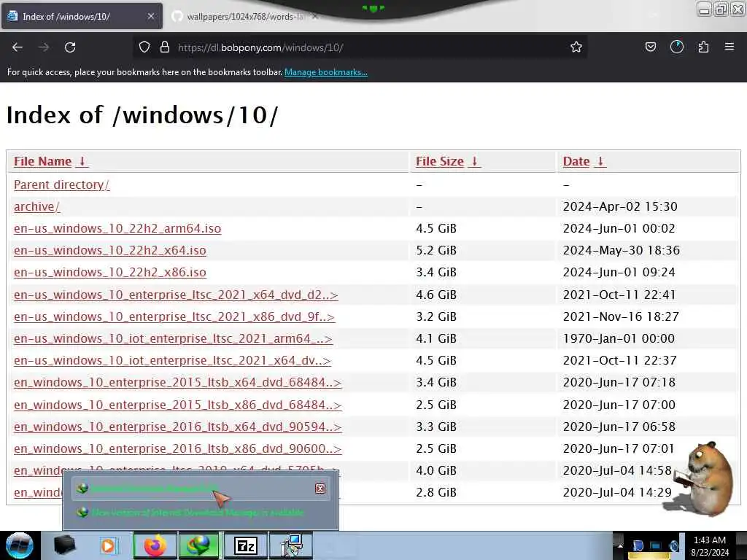Image resolution: width=747 pixels, height=560 pixels.
Task: Close the Internet Download Manager notification popup
Action: pos(320,489)
